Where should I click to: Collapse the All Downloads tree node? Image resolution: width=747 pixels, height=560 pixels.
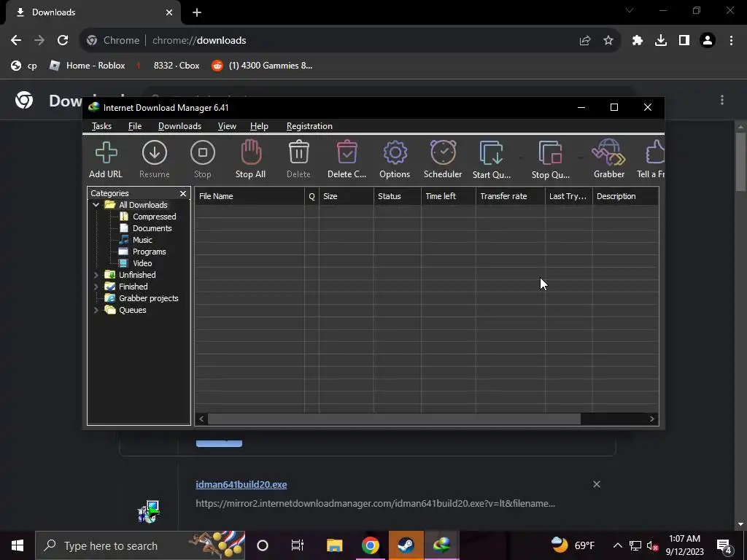point(96,205)
